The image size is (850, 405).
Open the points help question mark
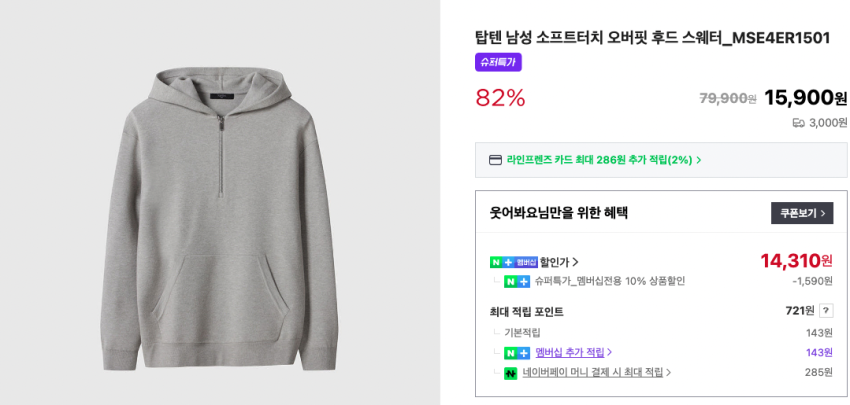(826, 311)
